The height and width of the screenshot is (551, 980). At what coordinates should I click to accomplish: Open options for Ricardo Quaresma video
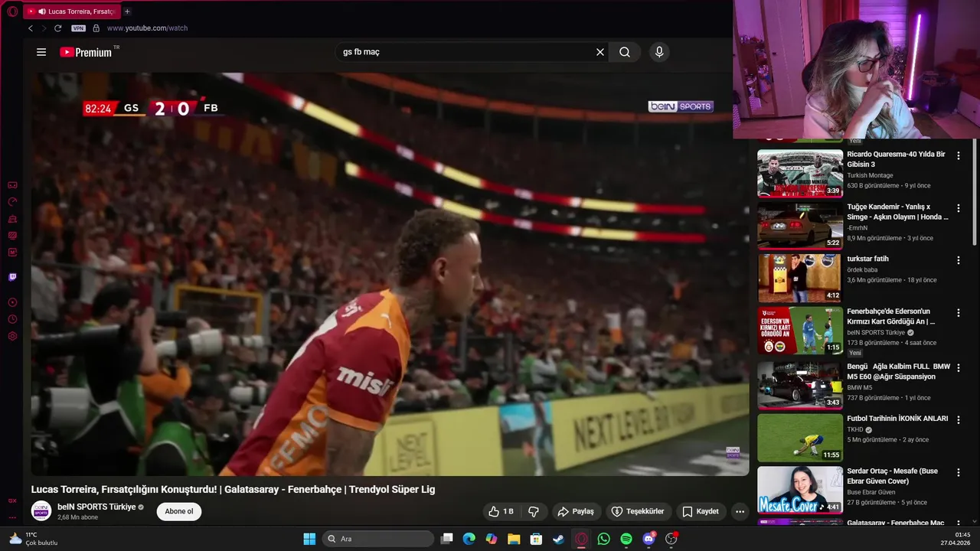pos(958,155)
